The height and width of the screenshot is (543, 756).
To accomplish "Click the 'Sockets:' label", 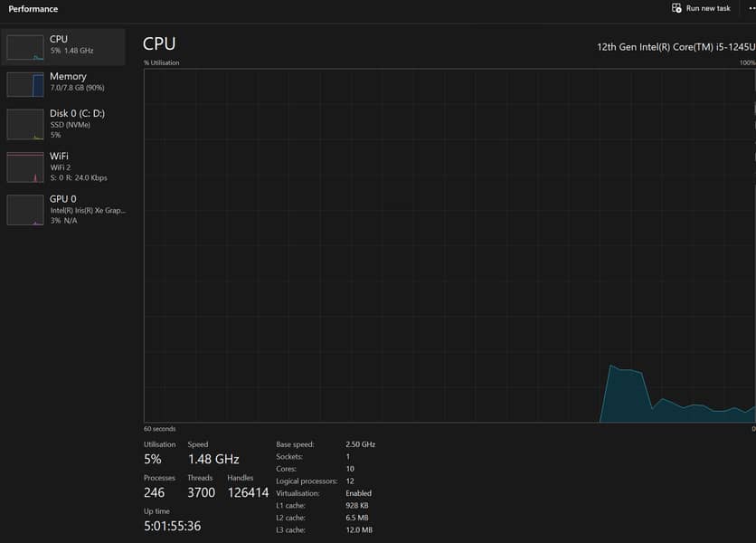I will pyautogui.click(x=289, y=457).
